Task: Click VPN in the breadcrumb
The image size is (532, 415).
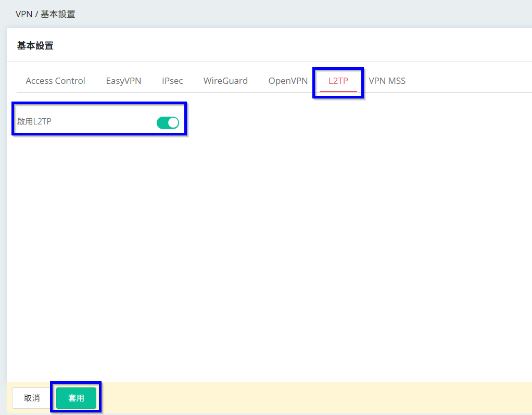Action: click(x=24, y=14)
